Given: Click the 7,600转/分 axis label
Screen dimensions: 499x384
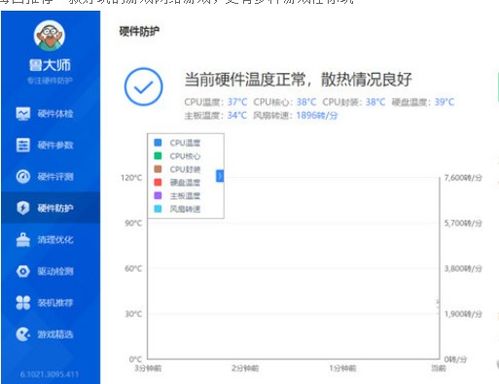Looking at the screenshot, I should pyautogui.click(x=463, y=178).
